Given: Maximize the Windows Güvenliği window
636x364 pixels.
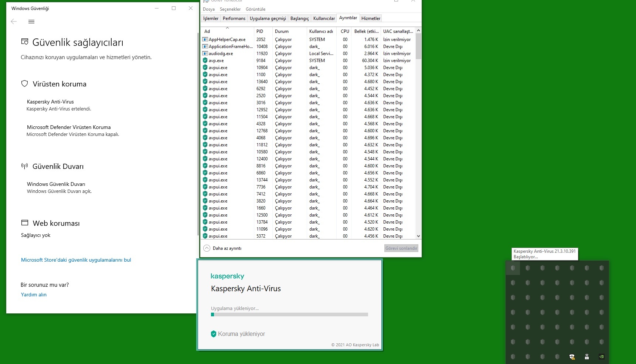Looking at the screenshot, I should (174, 8).
